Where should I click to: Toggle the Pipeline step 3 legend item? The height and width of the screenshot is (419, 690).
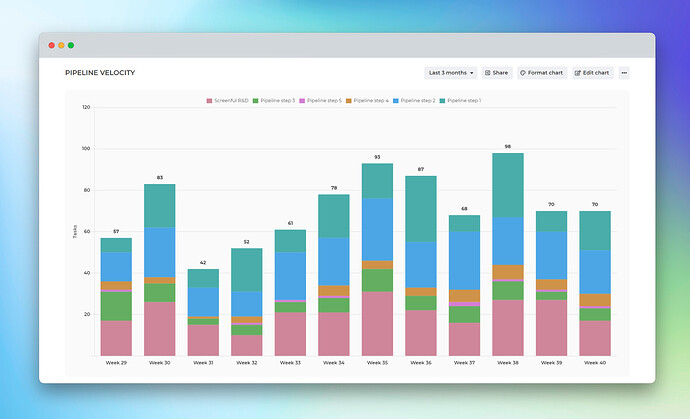274,101
